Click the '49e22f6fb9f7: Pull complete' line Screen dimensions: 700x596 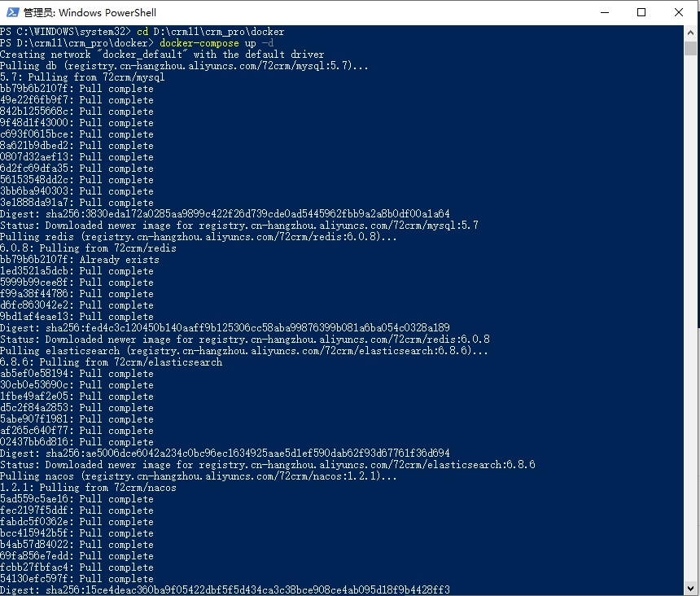[77, 100]
